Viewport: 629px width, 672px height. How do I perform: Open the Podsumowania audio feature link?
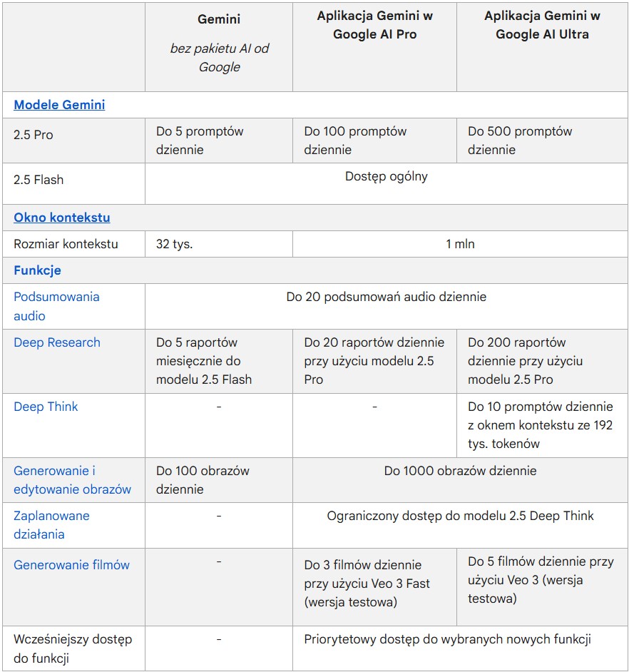pyautogui.click(x=56, y=306)
